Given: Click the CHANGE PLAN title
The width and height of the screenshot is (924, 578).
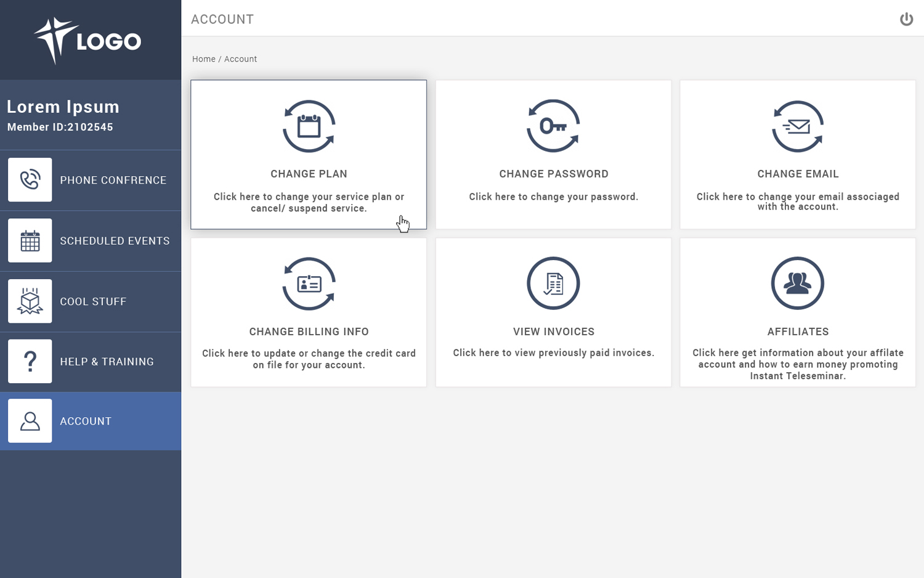Looking at the screenshot, I should click(309, 174).
